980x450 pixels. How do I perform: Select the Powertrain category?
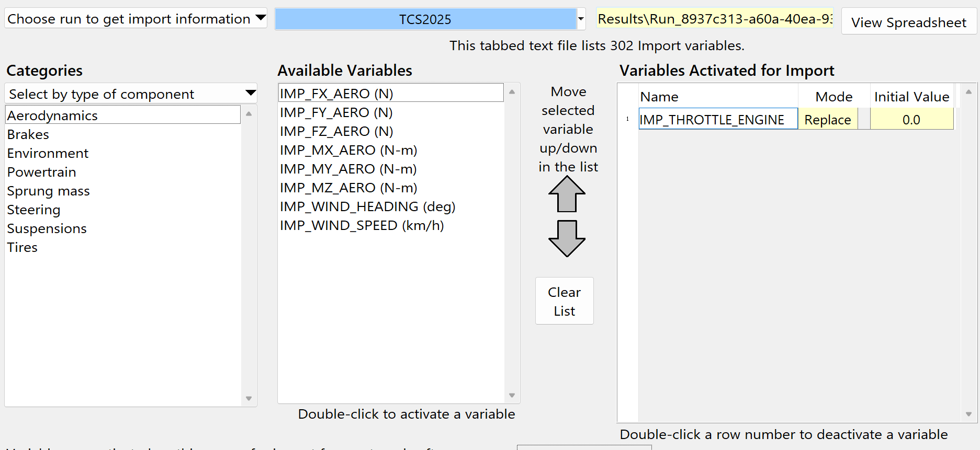tap(42, 172)
